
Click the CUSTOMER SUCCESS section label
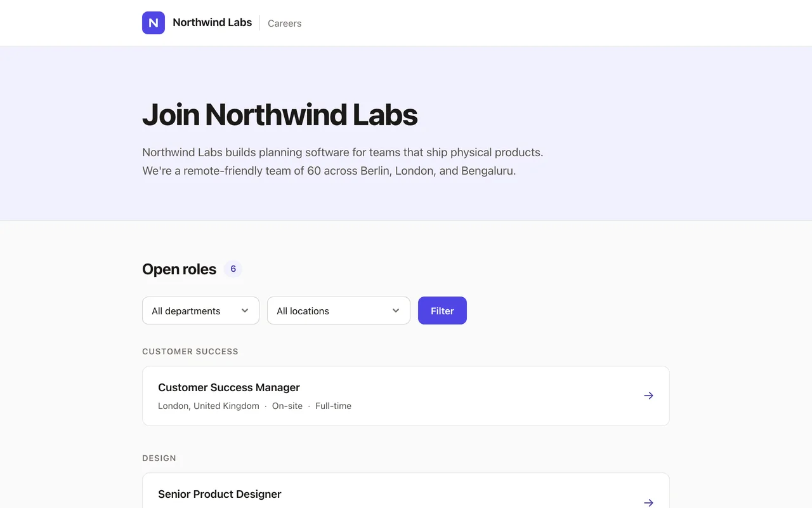click(190, 351)
